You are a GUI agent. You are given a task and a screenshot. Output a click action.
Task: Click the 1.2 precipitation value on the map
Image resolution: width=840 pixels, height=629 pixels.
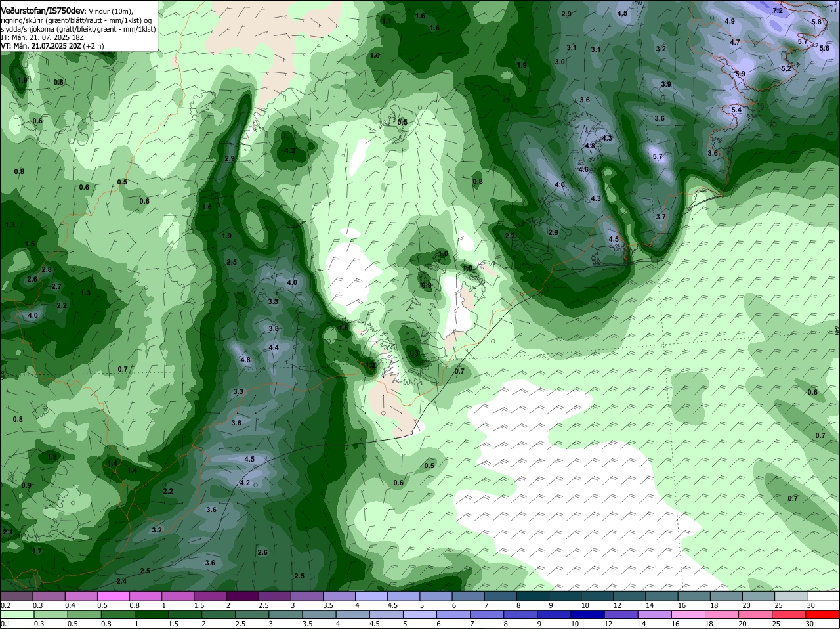(x=291, y=150)
